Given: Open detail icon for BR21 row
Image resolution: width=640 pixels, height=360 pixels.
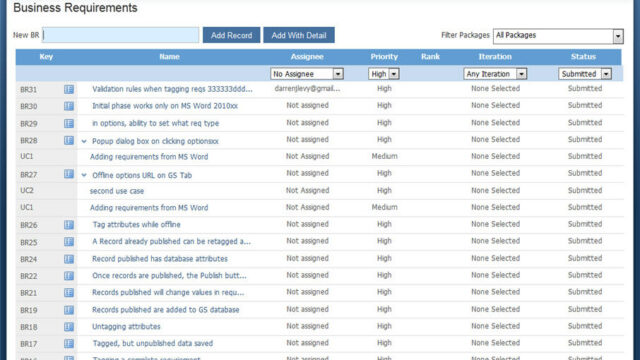Looking at the screenshot, I should (69, 293).
